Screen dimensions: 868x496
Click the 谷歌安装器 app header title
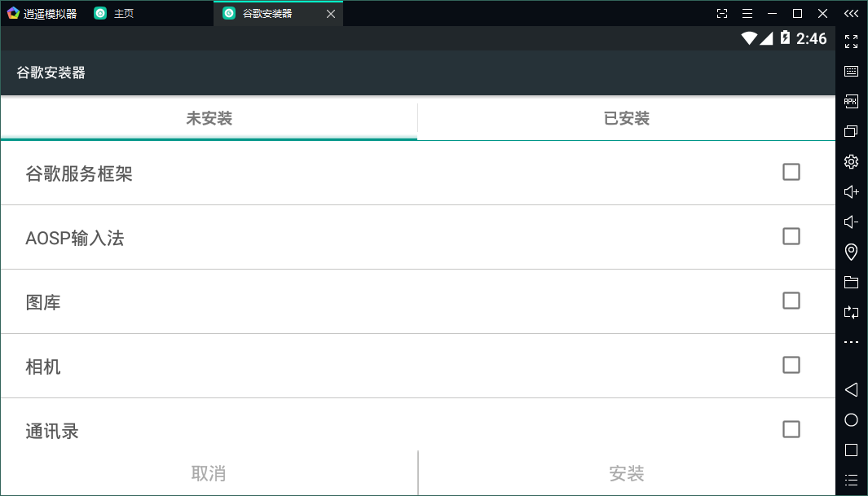click(51, 72)
